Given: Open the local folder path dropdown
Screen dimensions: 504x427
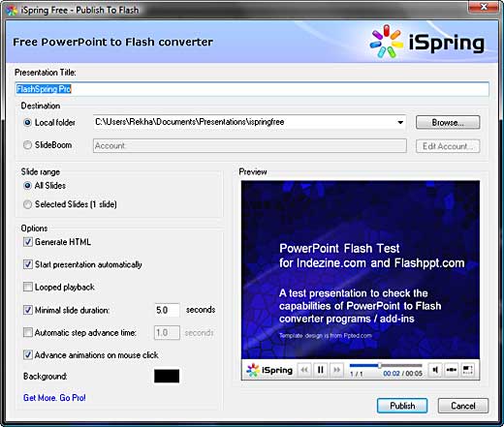Looking at the screenshot, I should click(x=400, y=122).
